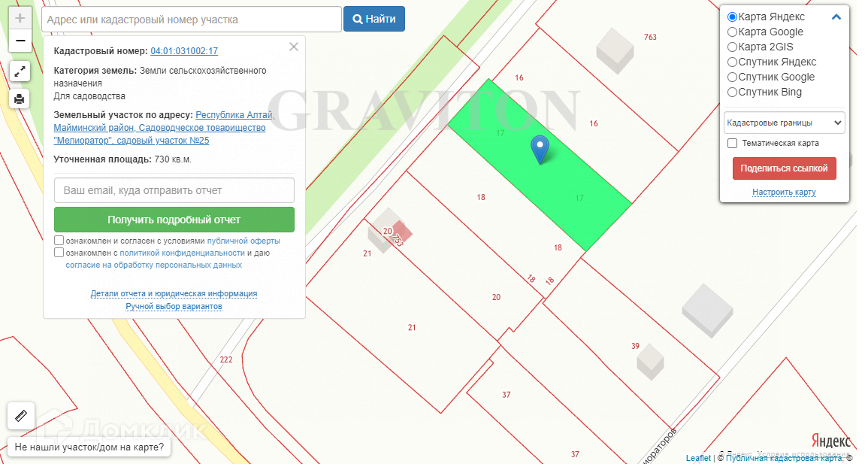The width and height of the screenshot is (868, 473).
Task: Select Спутник Bing radio option
Action: tap(733, 92)
